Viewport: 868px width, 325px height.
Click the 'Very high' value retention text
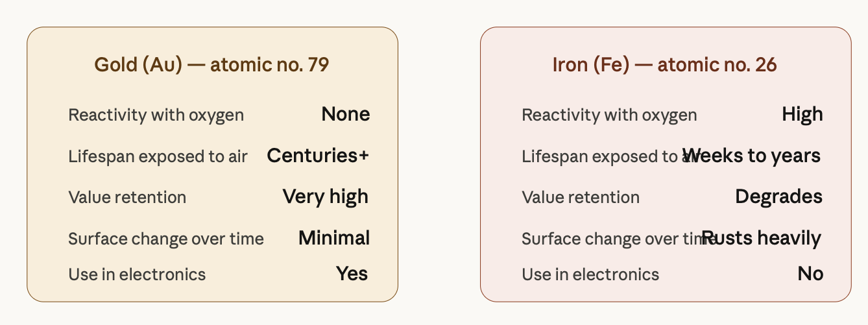(x=326, y=197)
